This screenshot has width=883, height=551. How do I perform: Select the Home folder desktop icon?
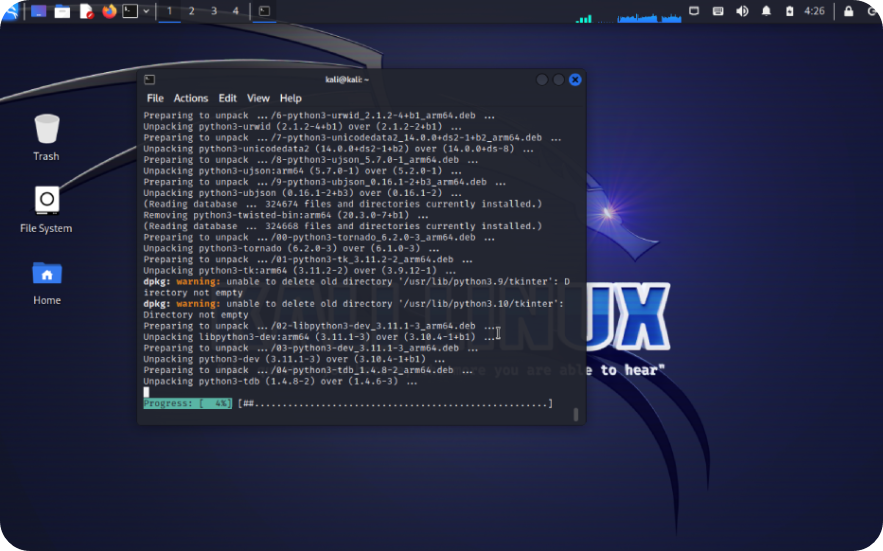point(47,283)
